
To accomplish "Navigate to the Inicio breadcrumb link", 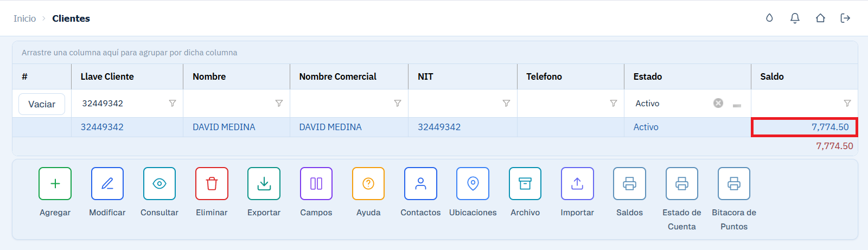I will point(24,18).
